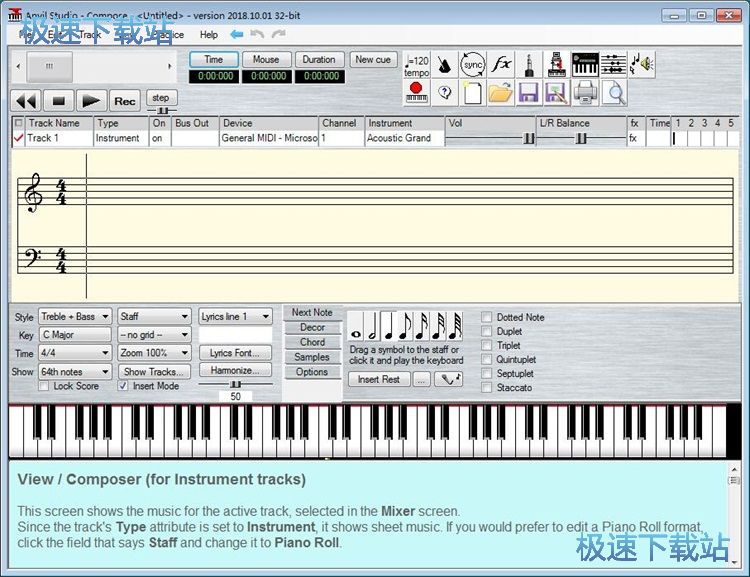Expand the 64th notes Show dropdown

(75, 371)
